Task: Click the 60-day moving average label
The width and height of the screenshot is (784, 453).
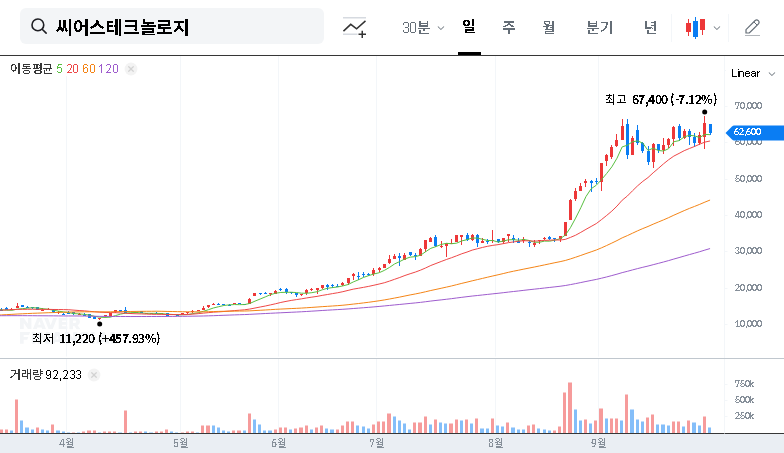Action: [89, 69]
